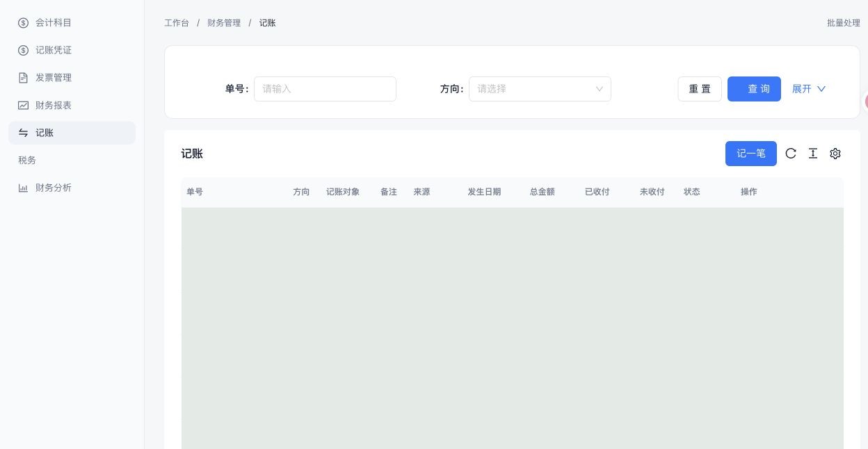The height and width of the screenshot is (449, 868).
Task: Open the 方向 dropdown
Action: coord(540,89)
